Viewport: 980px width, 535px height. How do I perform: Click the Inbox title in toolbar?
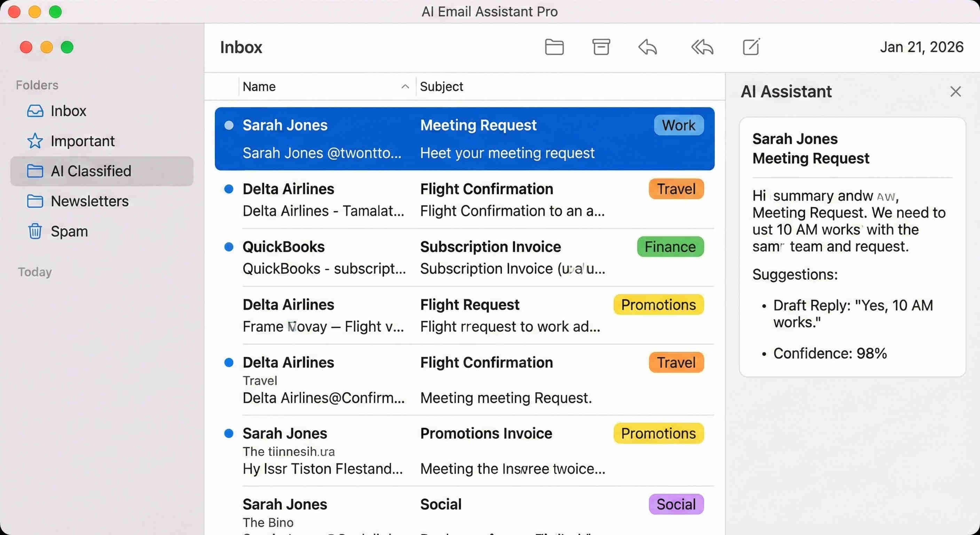tap(241, 47)
